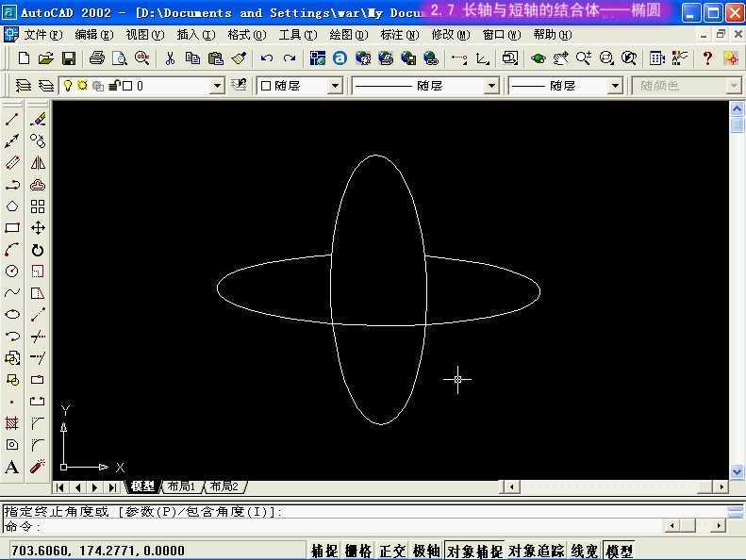Viewport: 746px width, 560px height.
Task: Select the Ellipse draw tool
Action: pyautogui.click(x=12, y=315)
